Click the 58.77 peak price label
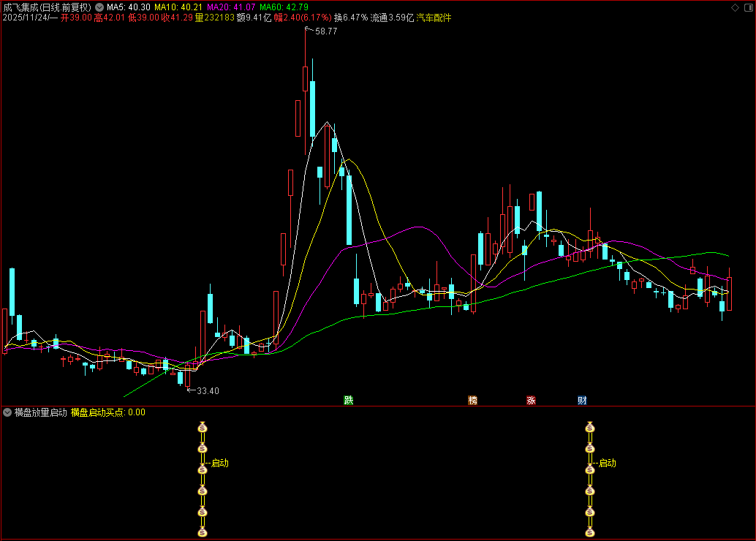The width and height of the screenshot is (756, 541). point(326,31)
